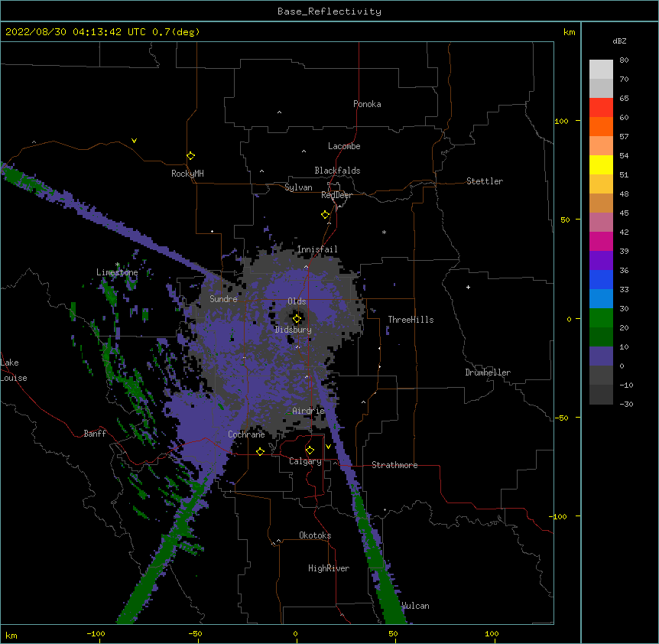Click the Olds city label

pyautogui.click(x=297, y=301)
